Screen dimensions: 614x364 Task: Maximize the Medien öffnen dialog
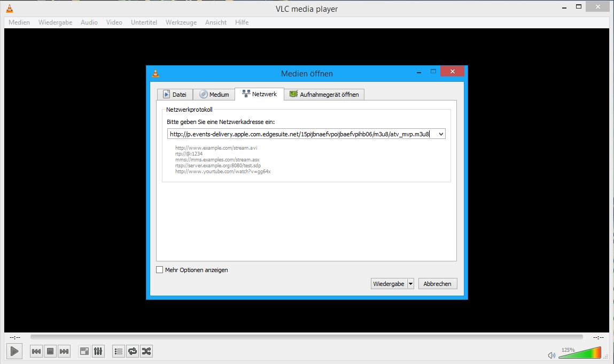433,71
